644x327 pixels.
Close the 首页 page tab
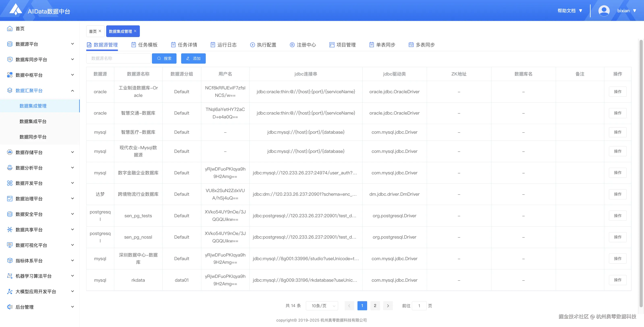pos(100,31)
